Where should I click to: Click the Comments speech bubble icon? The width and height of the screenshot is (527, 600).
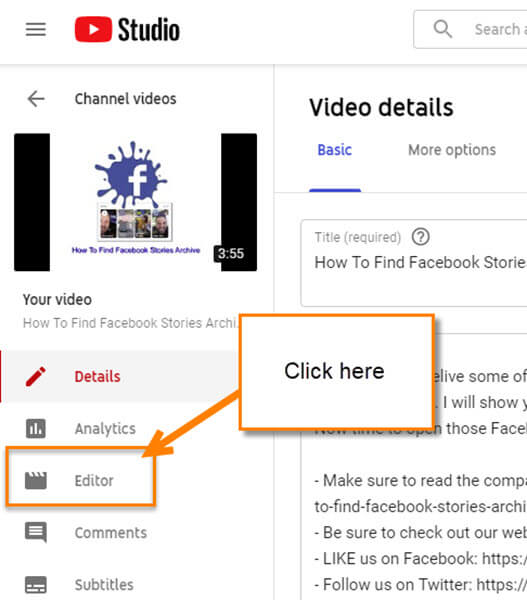[36, 532]
